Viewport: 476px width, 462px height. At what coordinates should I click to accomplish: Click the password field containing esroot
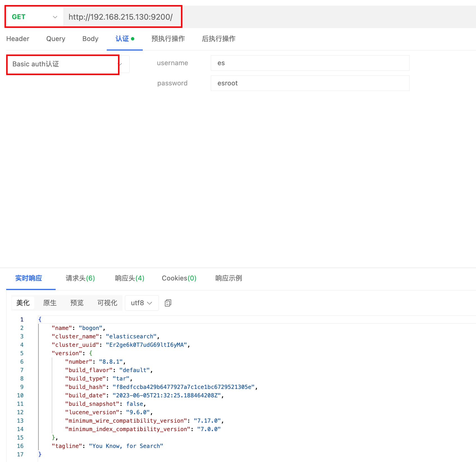tap(310, 83)
